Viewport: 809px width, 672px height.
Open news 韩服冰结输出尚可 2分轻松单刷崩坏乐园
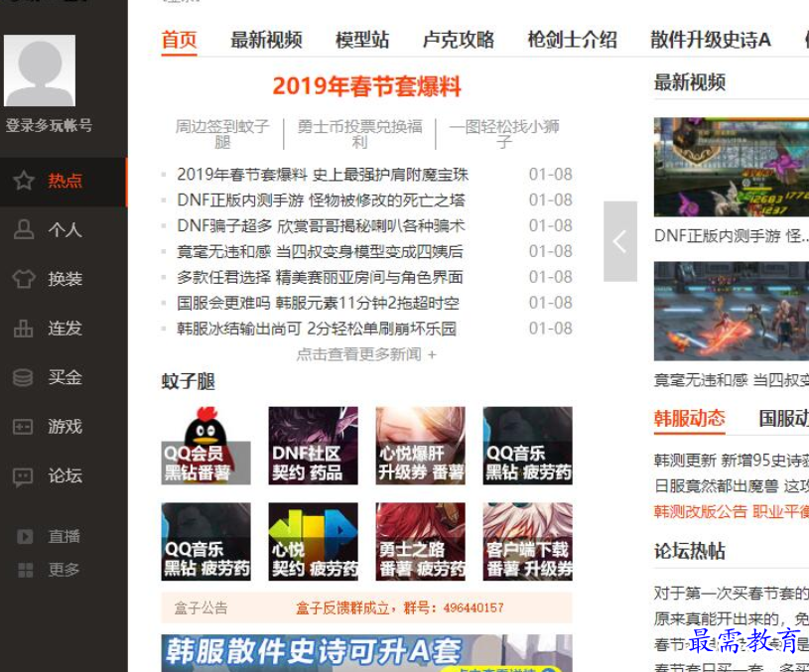pos(317,329)
